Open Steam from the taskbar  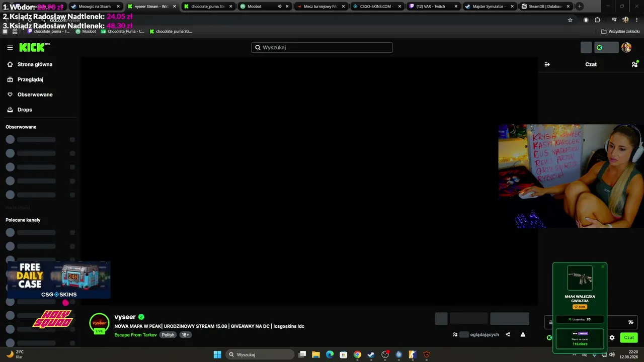point(371,354)
